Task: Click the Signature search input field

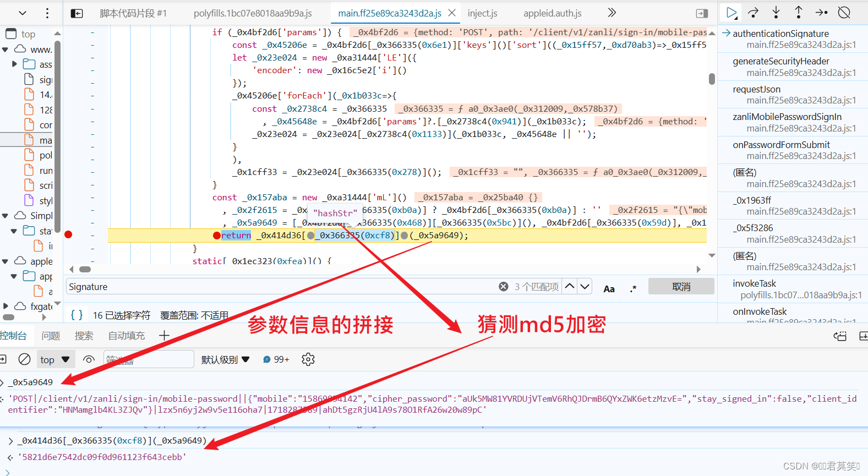Action: (x=281, y=287)
